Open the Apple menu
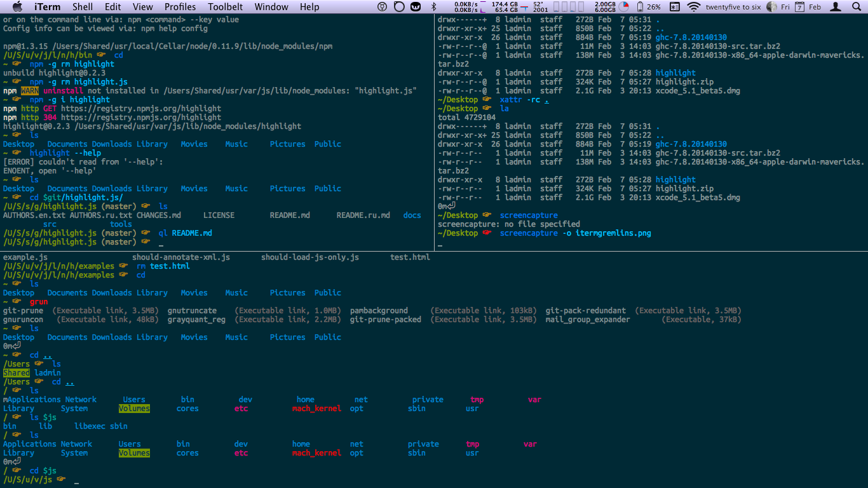The width and height of the screenshot is (868, 488). click(x=17, y=6)
